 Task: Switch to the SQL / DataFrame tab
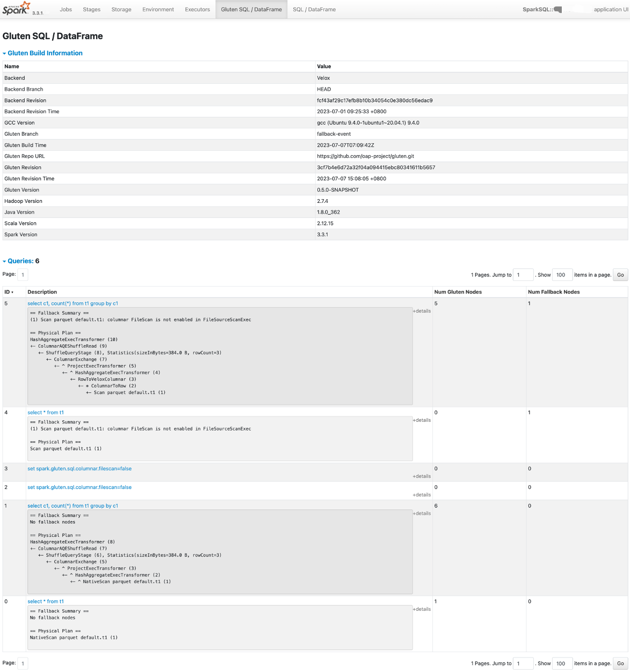(314, 10)
